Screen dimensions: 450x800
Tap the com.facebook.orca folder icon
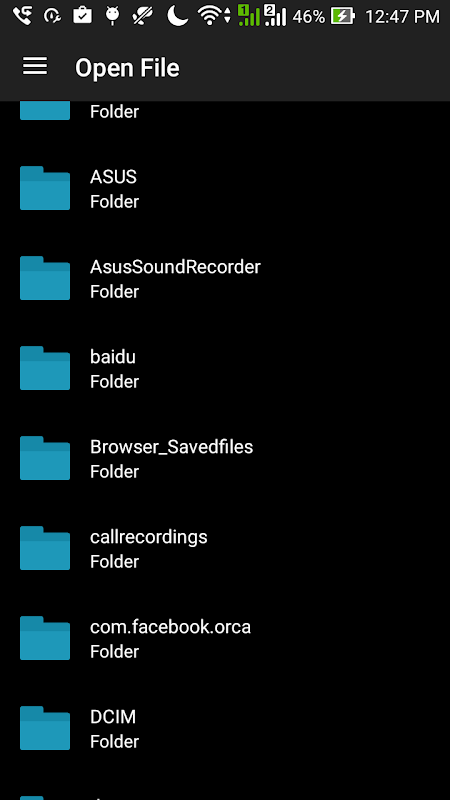pyautogui.click(x=45, y=638)
